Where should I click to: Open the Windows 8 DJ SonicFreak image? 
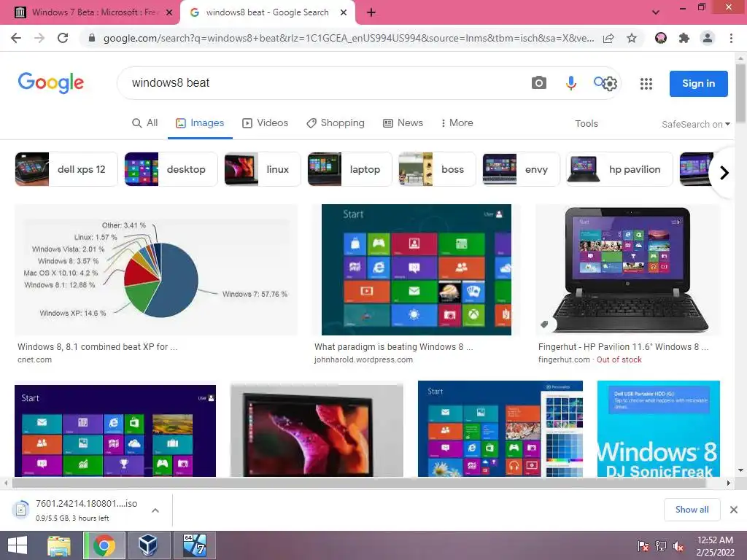659,429
